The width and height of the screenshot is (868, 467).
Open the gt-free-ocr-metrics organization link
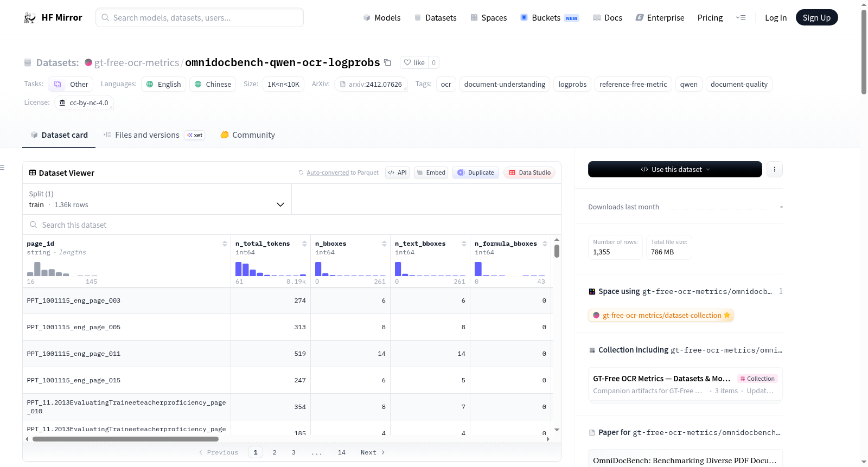pos(137,62)
